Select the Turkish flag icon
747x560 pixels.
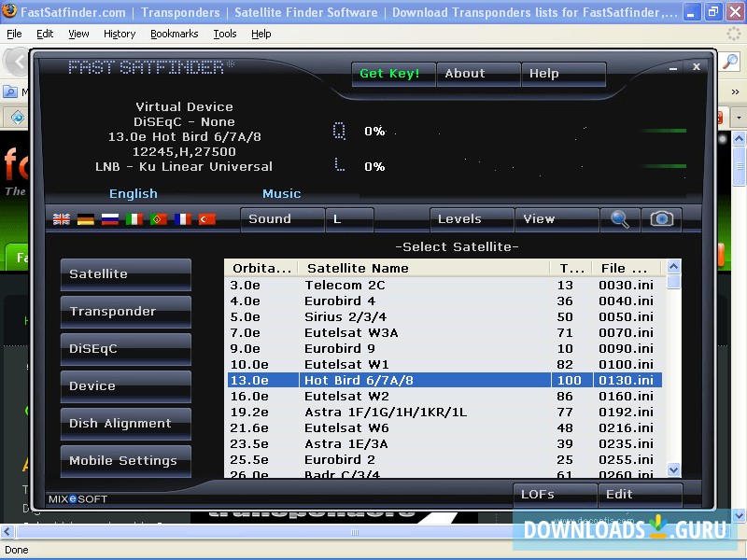(x=207, y=219)
